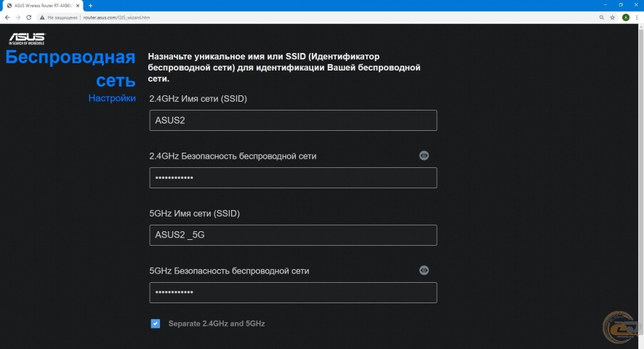Click the 2.4GHz Безопасность беспроводной сети label
Viewport: 644px width, 349px height.
(x=233, y=156)
